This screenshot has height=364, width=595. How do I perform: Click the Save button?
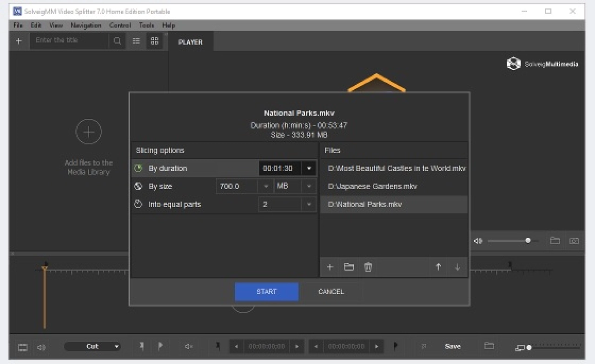(453, 346)
